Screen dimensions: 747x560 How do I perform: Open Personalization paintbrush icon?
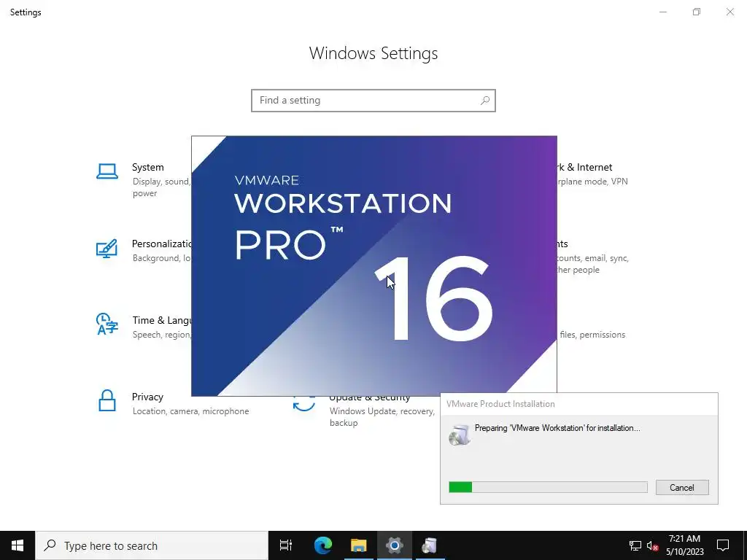point(107,249)
